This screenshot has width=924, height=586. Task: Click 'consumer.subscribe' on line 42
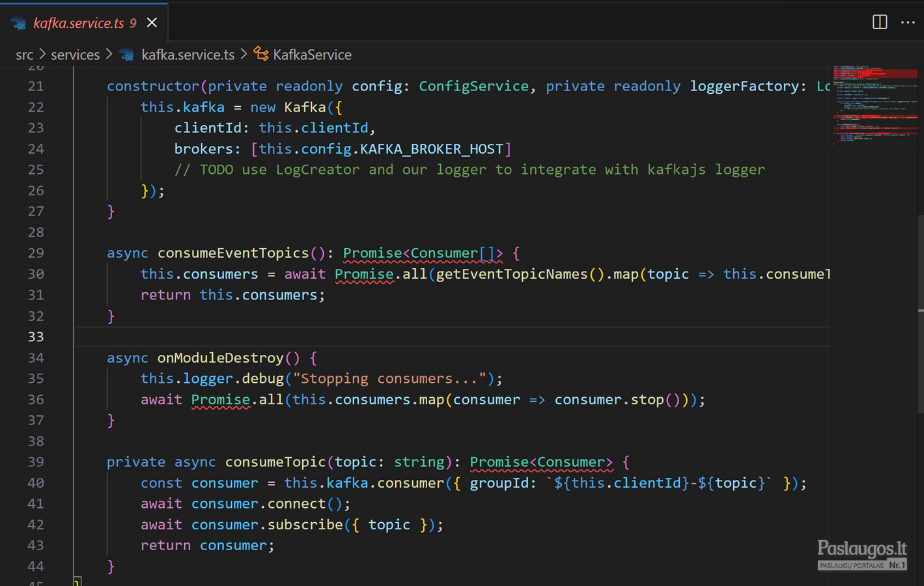tap(266, 524)
